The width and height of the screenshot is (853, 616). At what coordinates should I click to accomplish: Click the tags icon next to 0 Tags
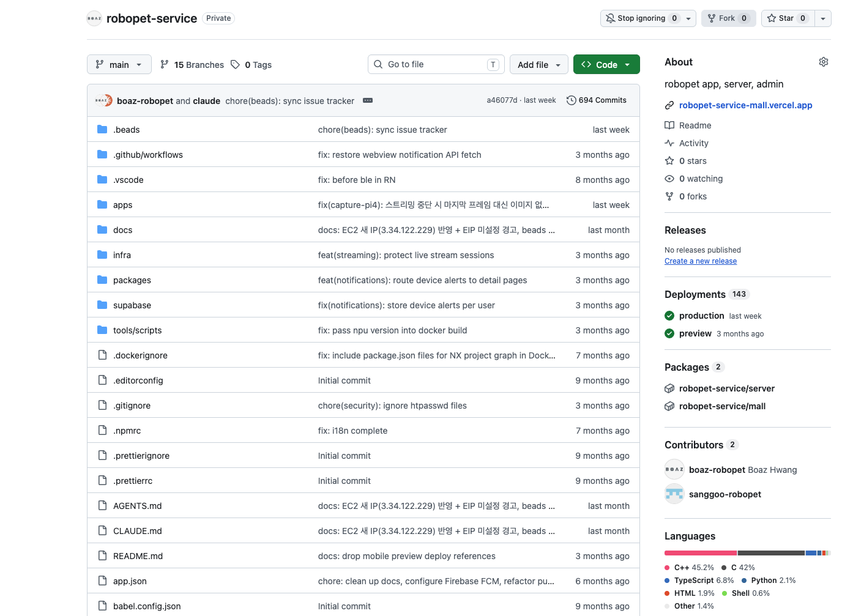[x=235, y=64]
